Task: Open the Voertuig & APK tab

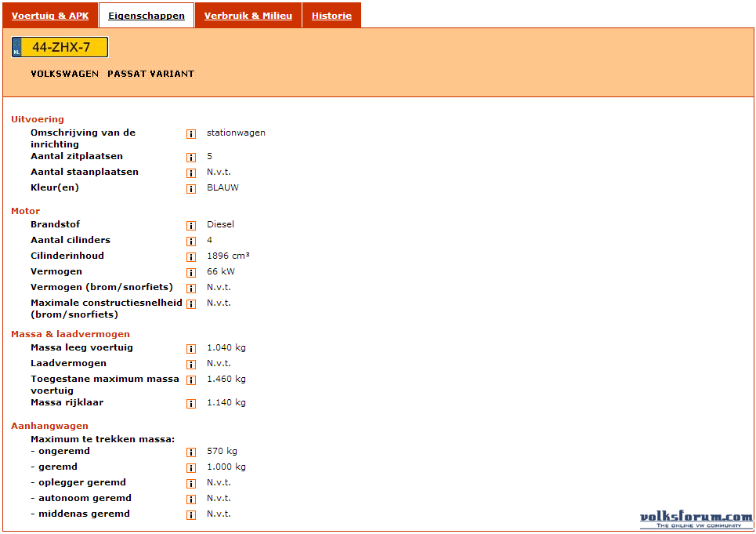Action: coord(50,16)
